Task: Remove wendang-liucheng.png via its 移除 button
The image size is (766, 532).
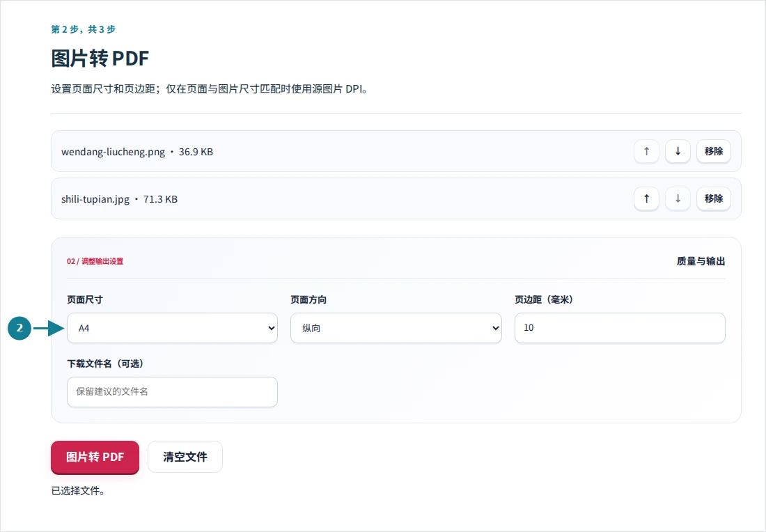Action: 713,151
